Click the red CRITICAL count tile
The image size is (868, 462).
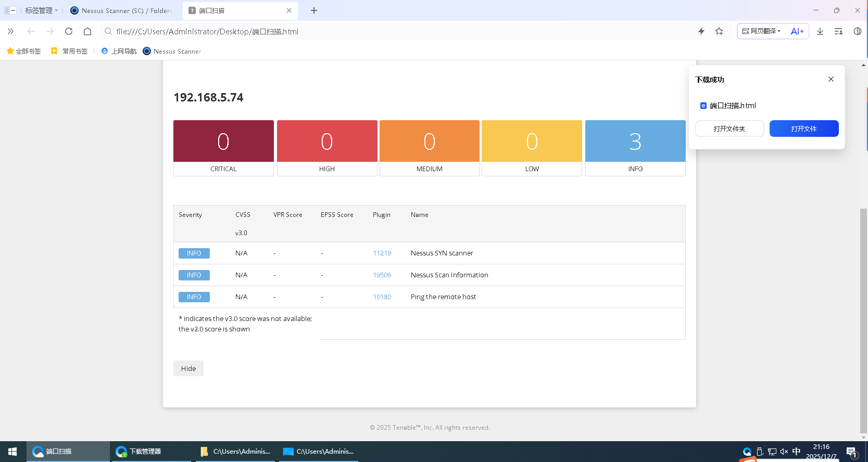pos(223,142)
